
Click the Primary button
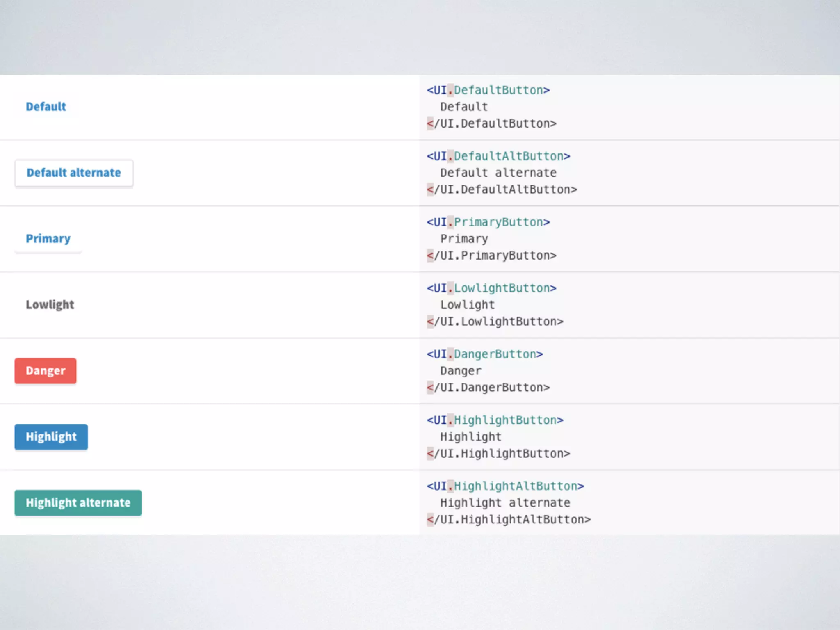coord(48,239)
